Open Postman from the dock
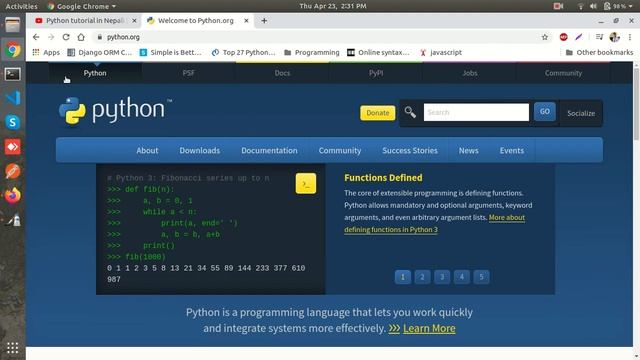The width and height of the screenshot is (640, 360). (x=13, y=171)
